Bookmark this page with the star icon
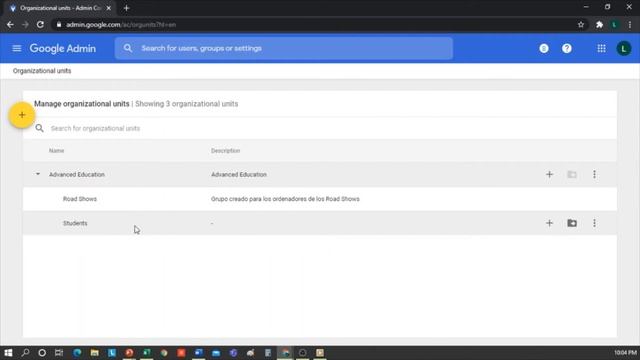 point(581,25)
